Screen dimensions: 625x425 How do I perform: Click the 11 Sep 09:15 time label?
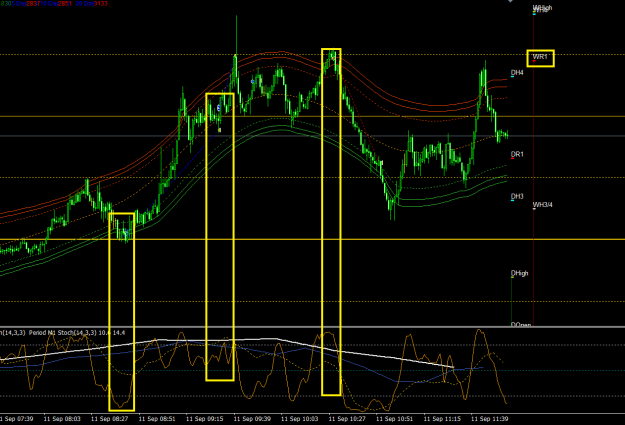click(204, 419)
